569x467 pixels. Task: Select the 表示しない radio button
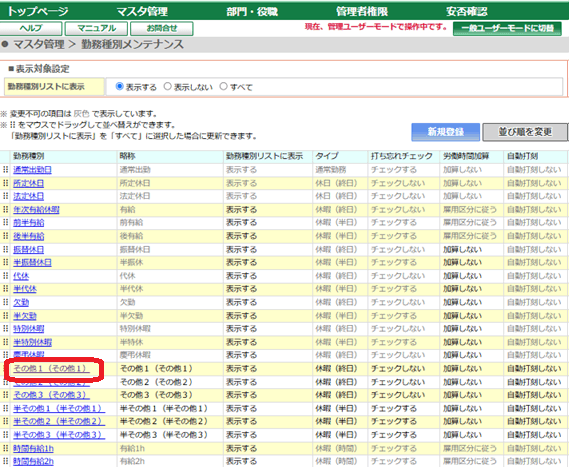(167, 86)
